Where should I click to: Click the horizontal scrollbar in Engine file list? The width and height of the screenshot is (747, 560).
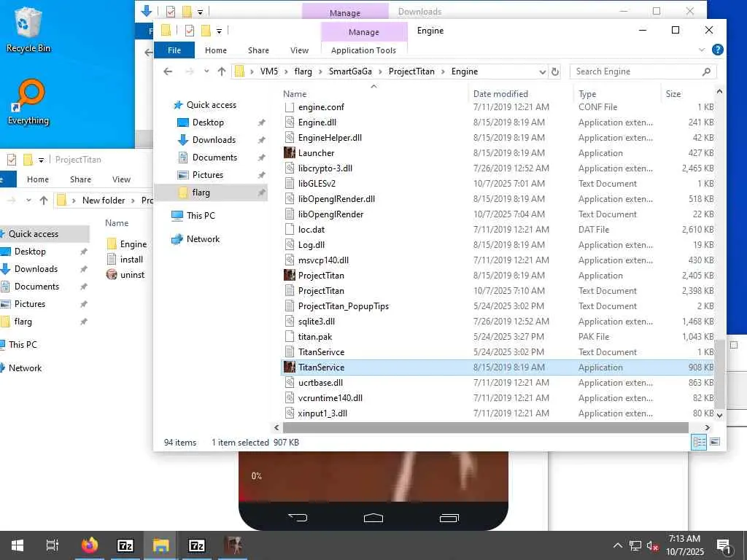pos(485,427)
